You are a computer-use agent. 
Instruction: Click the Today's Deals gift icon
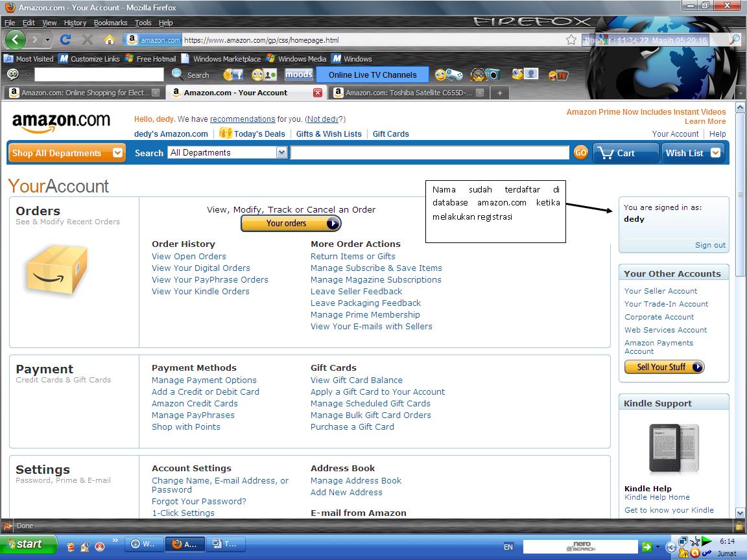(226, 134)
